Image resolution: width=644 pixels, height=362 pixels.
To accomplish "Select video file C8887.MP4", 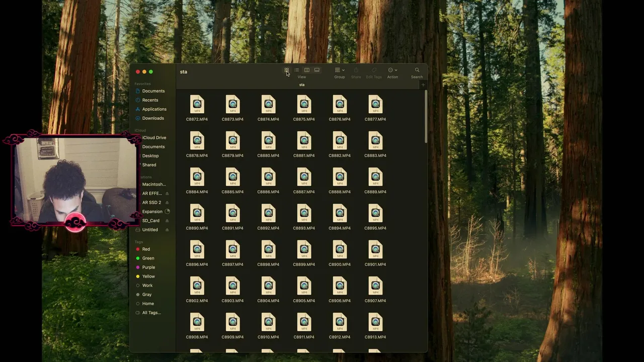I will 304,177.
